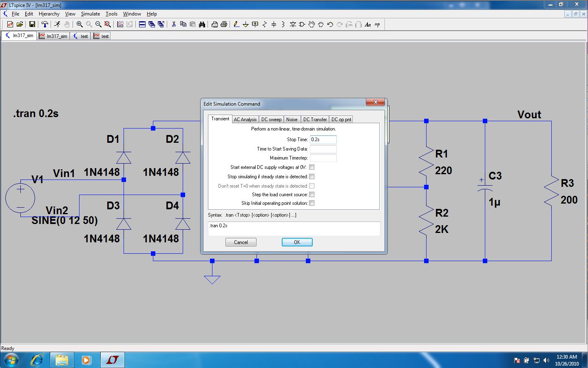Enable starting external DC supply voltages at 0V
The width and height of the screenshot is (588, 368).
click(312, 167)
